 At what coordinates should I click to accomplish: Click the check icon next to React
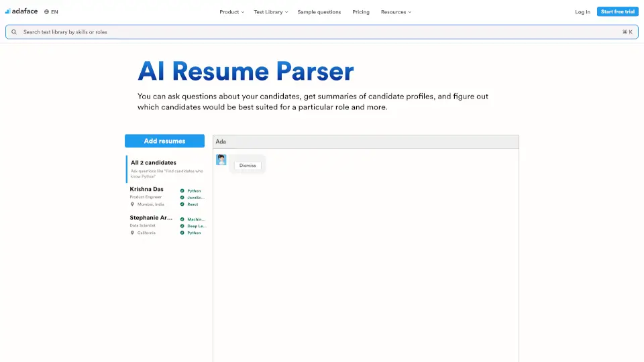point(182,204)
